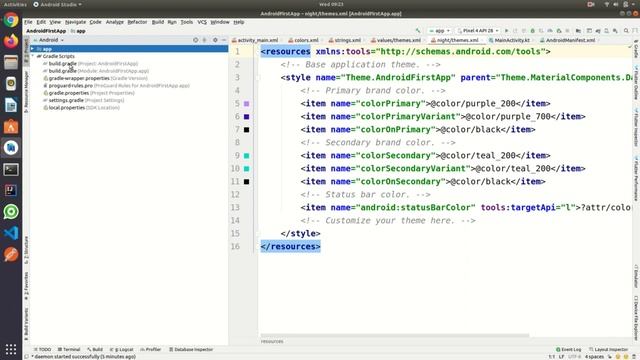The width and height of the screenshot is (640, 360).
Task: Open the Layout Inspector button
Action: [608, 349]
